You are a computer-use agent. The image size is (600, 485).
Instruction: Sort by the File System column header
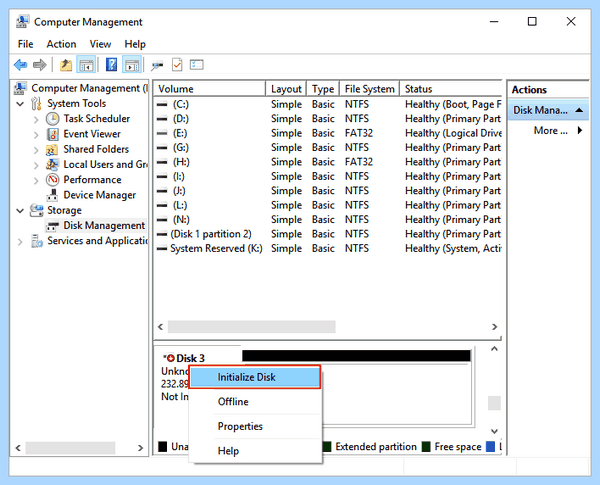point(369,89)
